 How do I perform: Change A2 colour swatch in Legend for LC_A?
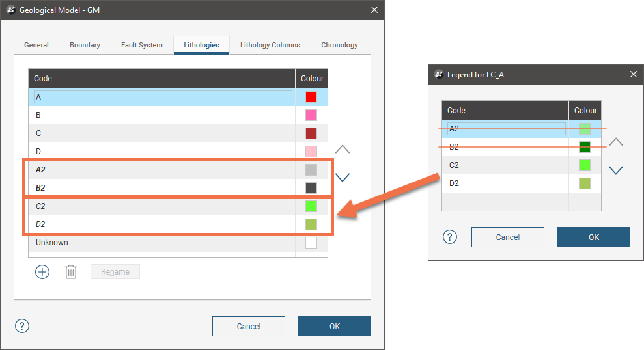pos(585,129)
